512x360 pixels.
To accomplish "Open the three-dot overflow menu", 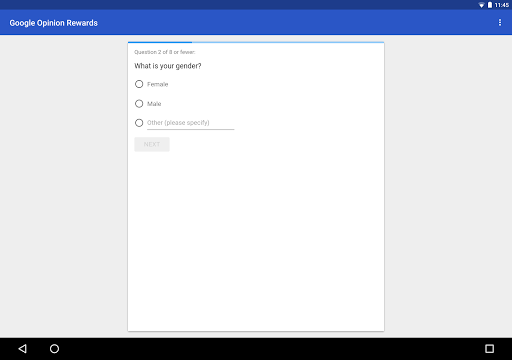I will [x=500, y=22].
